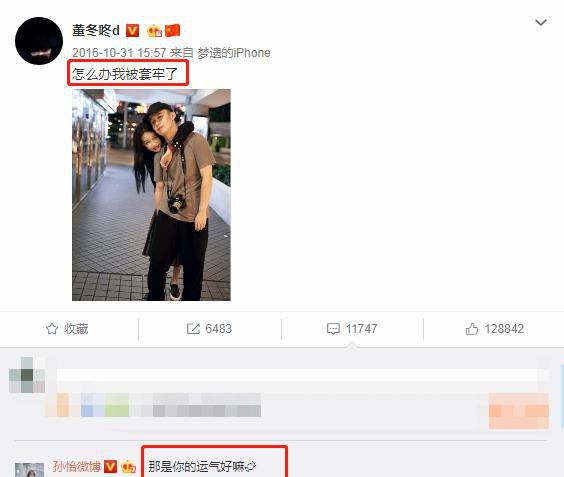Click the orange V verified badge beside 董冬咚d
The image size is (564, 477).
point(132,31)
